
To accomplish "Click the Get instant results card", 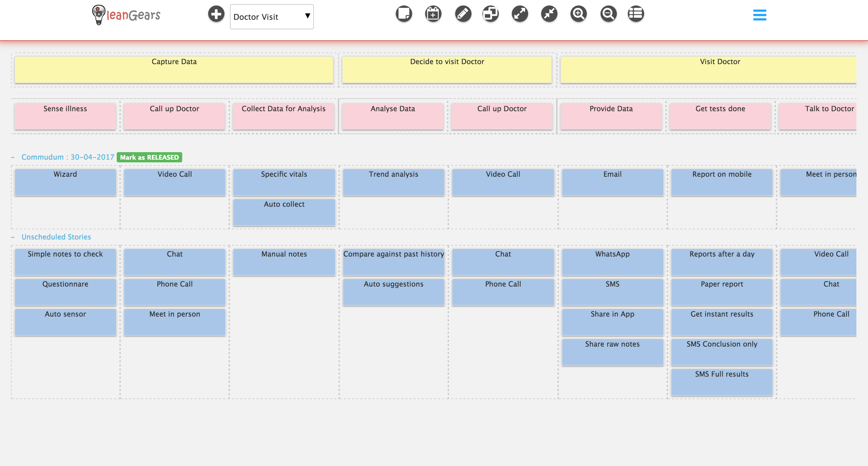I will pos(722,322).
